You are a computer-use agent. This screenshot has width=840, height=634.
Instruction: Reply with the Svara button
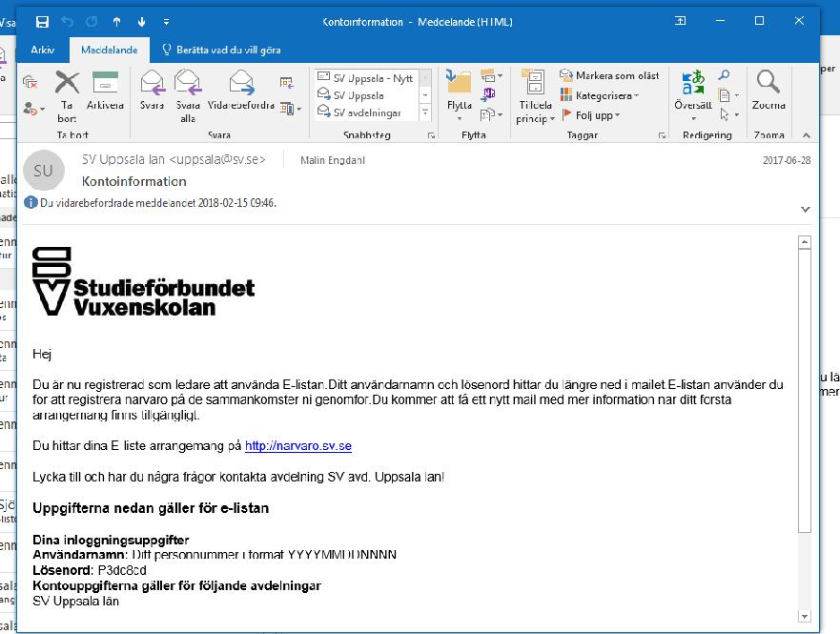[x=153, y=91]
